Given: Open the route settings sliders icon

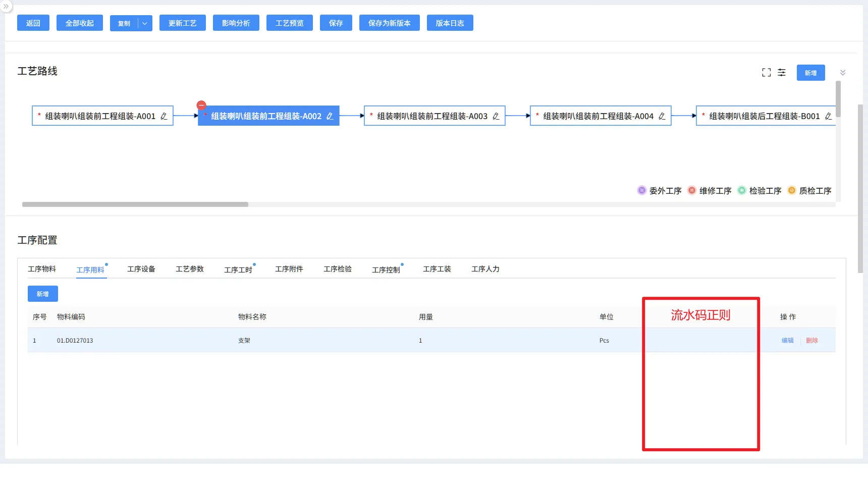Looking at the screenshot, I should point(782,73).
